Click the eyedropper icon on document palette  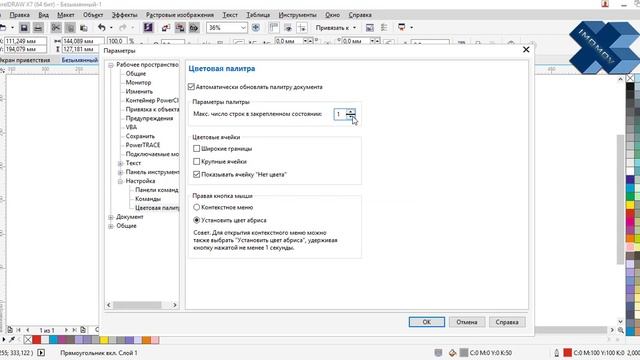12,340
